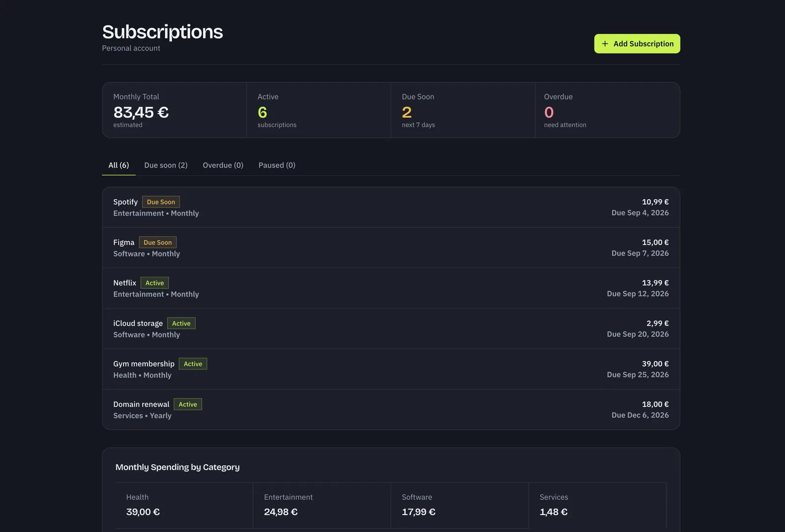Click the Entertainment category amount 24,98 €
Viewport: 785px width, 532px height.
pos(281,512)
